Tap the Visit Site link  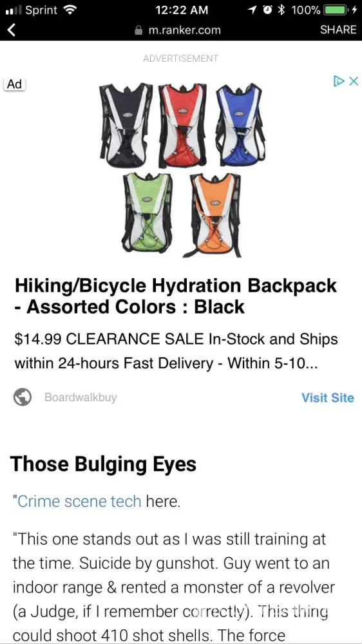click(327, 397)
